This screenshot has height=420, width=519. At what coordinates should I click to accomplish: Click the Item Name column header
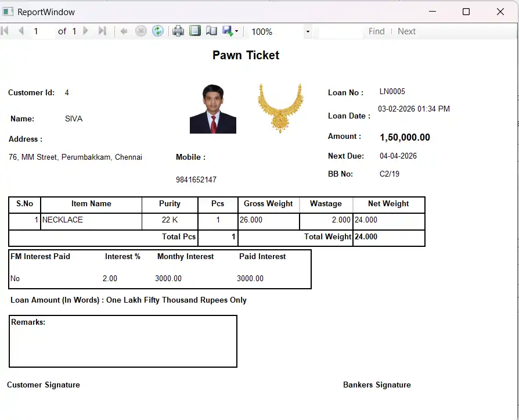(x=91, y=204)
